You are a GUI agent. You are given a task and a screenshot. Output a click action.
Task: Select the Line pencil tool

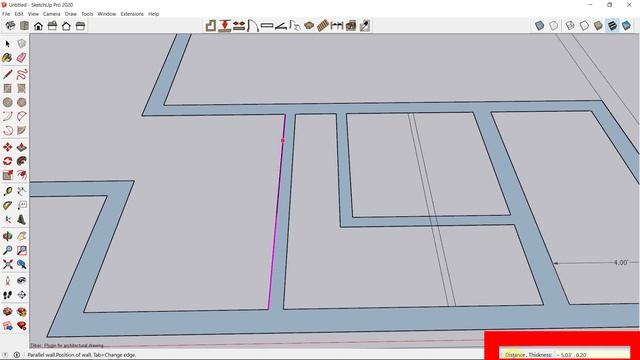[x=7, y=74]
